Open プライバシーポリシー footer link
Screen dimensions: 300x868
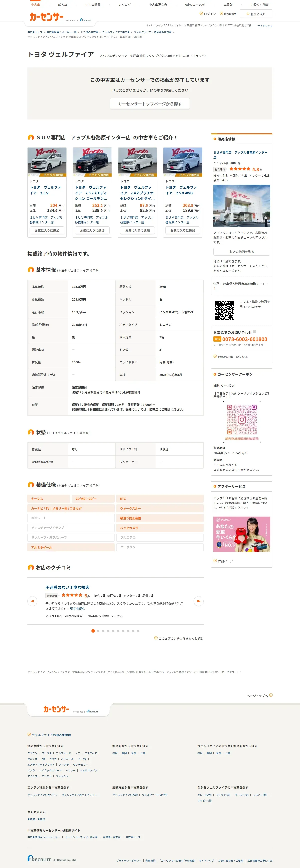129,860
